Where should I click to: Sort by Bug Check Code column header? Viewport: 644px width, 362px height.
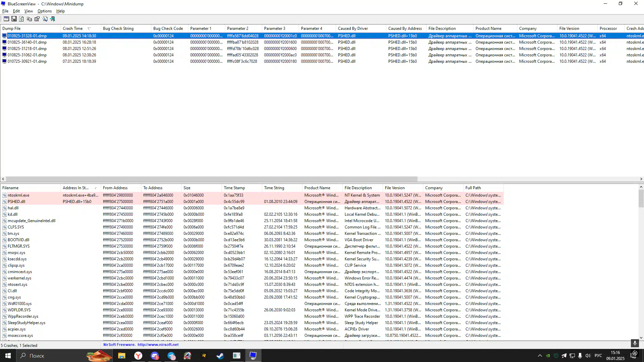point(169,29)
